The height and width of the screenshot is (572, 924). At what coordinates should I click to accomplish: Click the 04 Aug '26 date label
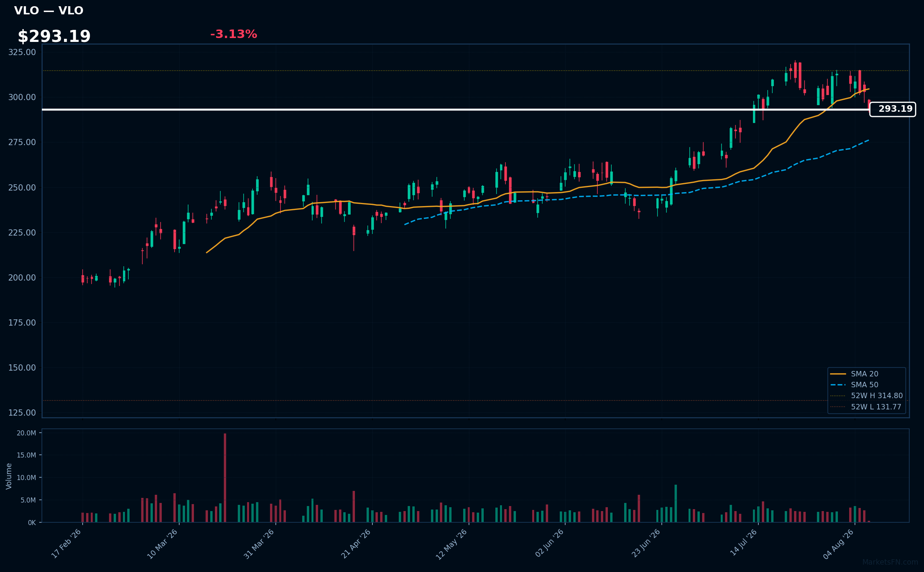pos(839,544)
